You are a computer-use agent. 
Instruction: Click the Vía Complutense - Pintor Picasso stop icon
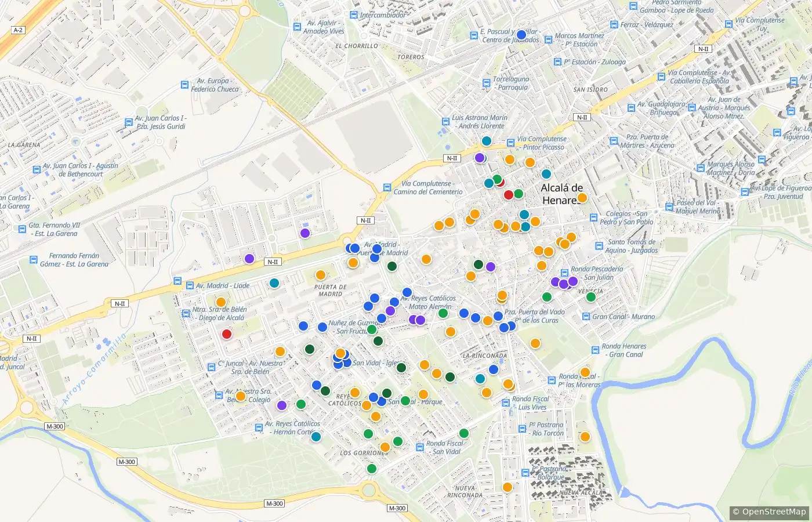click(x=510, y=143)
